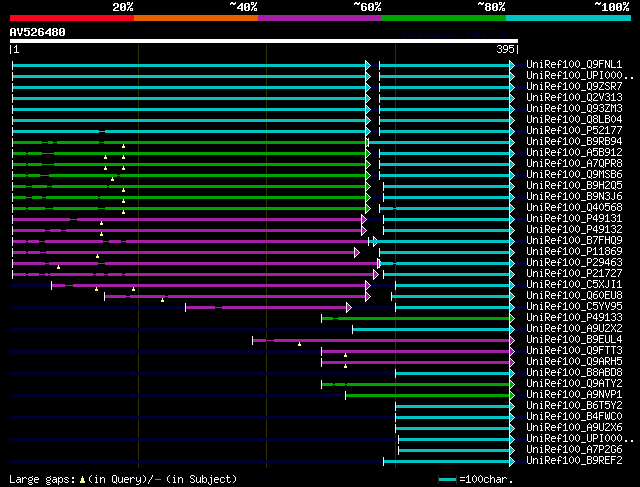Open hit UniRef100_Q9FNL1
Viewport: 640px width, 487px height.
574,64
